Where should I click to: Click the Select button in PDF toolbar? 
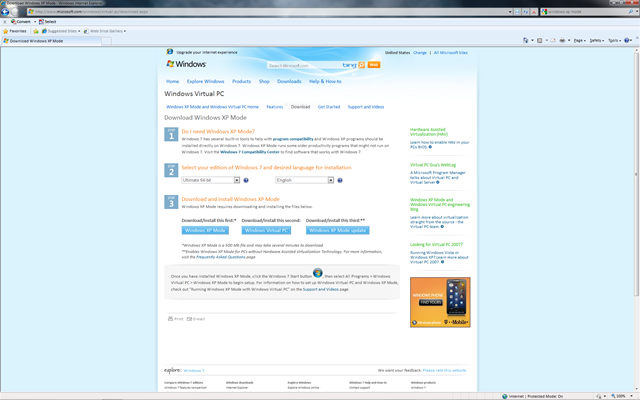[47, 22]
